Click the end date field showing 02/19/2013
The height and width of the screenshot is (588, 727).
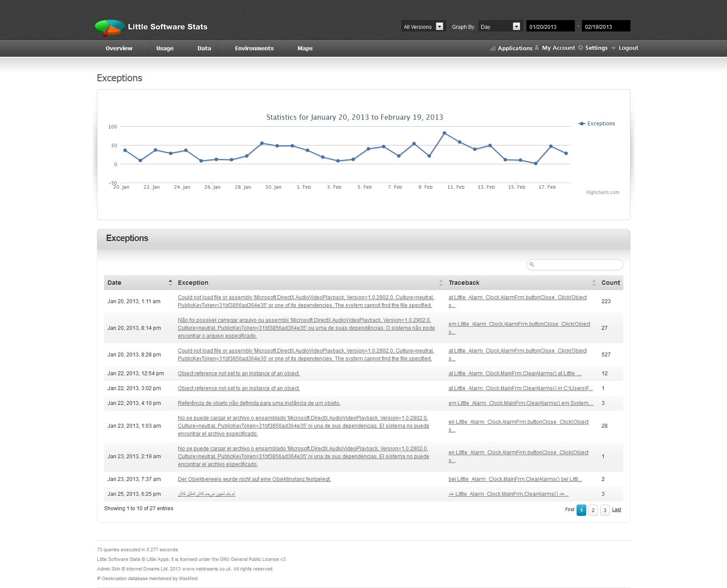[605, 26]
